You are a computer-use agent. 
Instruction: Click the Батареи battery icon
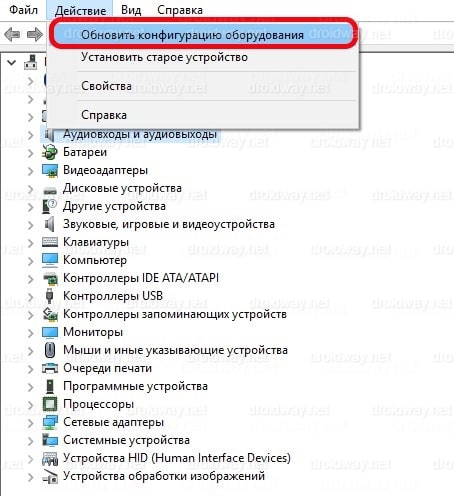click(x=50, y=152)
